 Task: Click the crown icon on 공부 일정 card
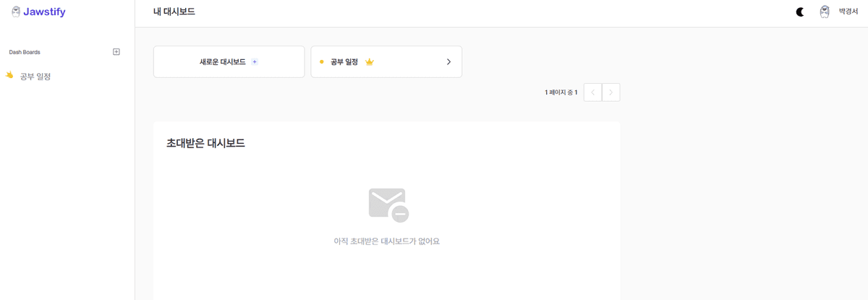click(x=369, y=62)
